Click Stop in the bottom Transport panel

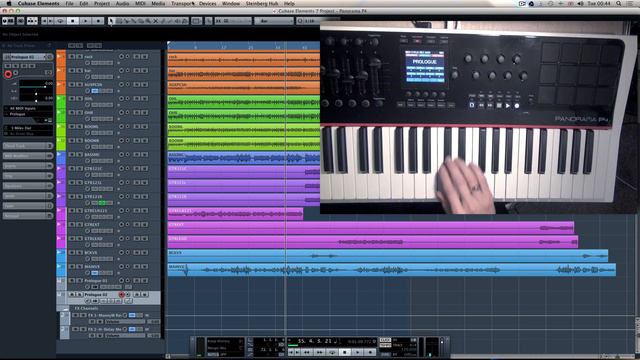345,352
